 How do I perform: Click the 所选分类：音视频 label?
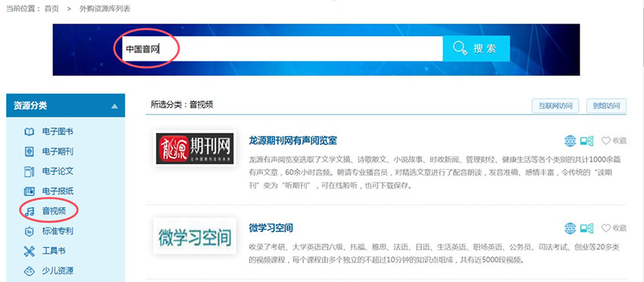pyautogui.click(x=182, y=105)
